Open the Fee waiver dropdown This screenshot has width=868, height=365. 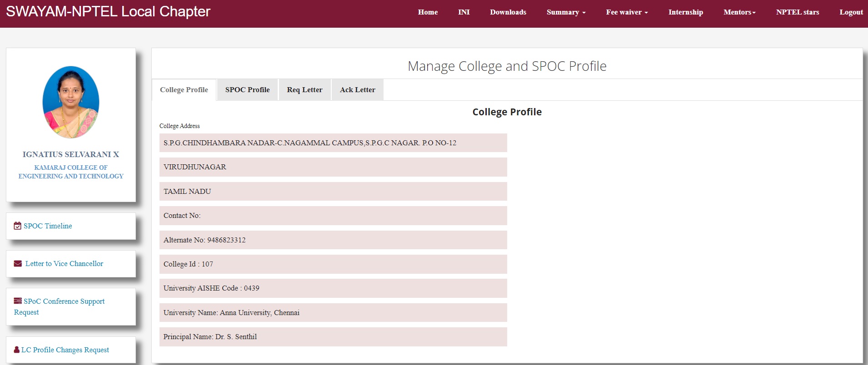tap(627, 12)
